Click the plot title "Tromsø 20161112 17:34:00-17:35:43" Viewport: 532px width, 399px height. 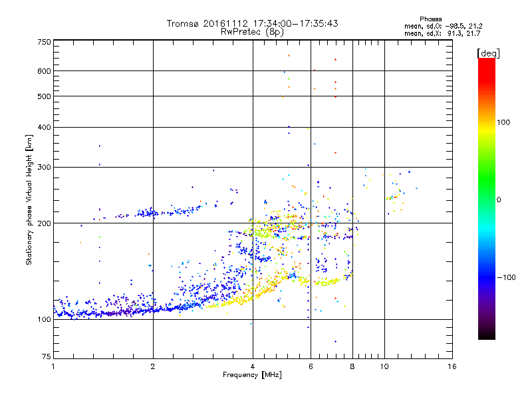pyautogui.click(x=253, y=23)
